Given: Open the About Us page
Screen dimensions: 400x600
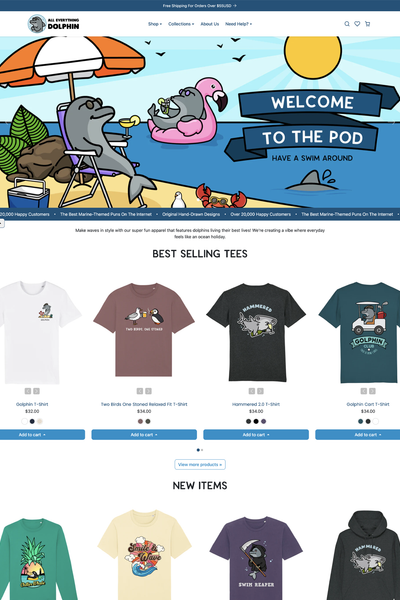Looking at the screenshot, I should coord(210,24).
